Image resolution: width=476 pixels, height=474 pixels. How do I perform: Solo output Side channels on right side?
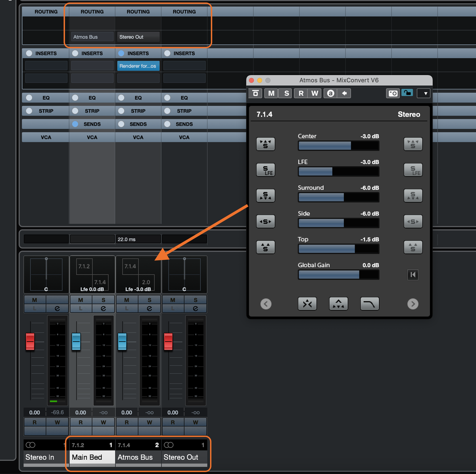coord(413,221)
